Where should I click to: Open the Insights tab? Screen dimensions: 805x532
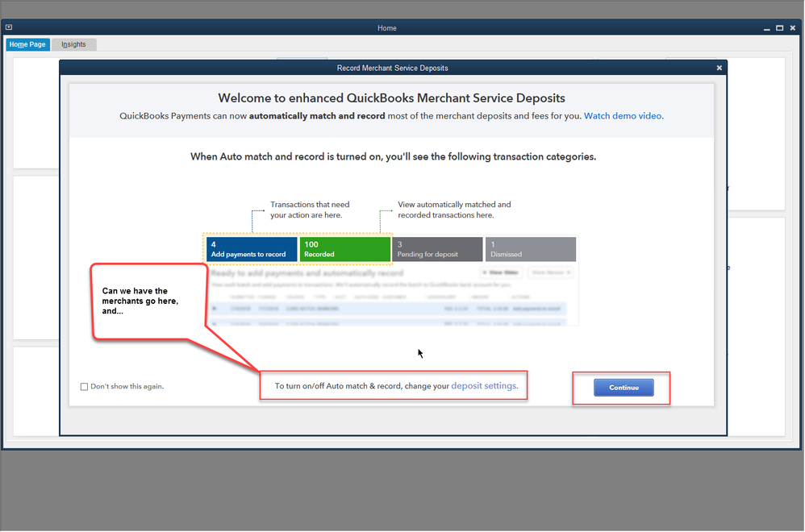coord(73,44)
